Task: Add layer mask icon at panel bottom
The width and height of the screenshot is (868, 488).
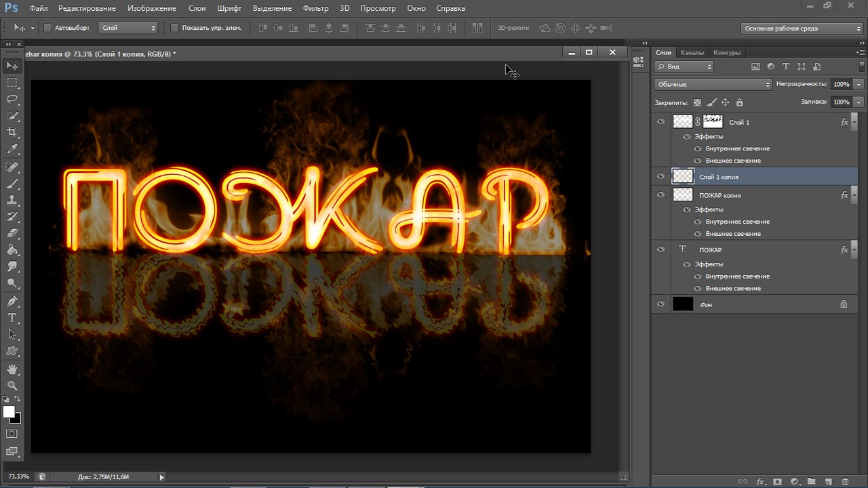Action: coord(777,482)
